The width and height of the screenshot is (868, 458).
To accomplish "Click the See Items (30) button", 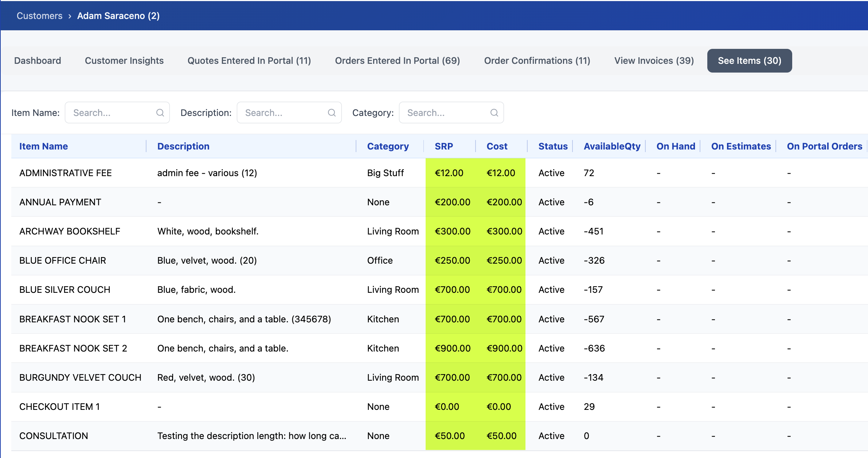I will coord(750,61).
